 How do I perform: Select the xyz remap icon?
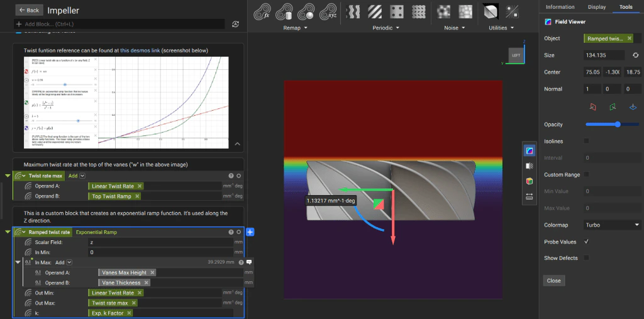(x=327, y=12)
